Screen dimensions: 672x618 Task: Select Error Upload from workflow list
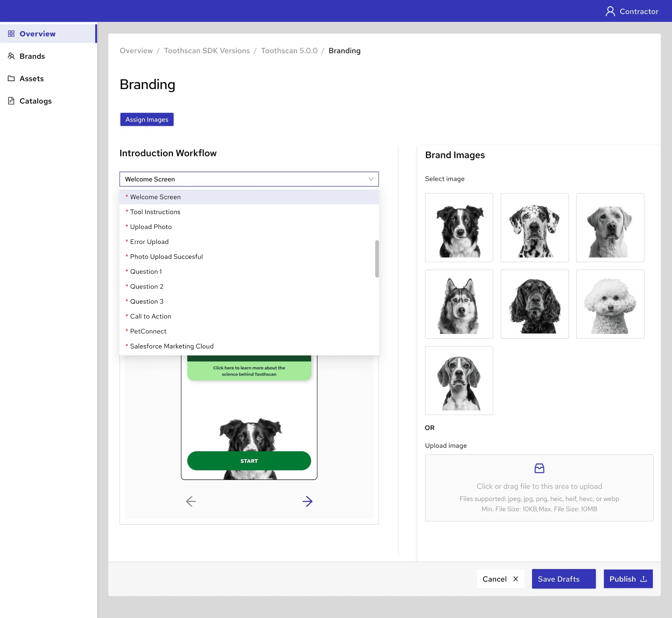point(249,242)
